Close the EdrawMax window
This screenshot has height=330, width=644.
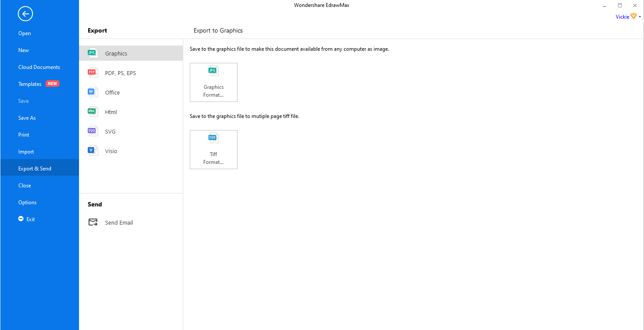click(x=635, y=6)
